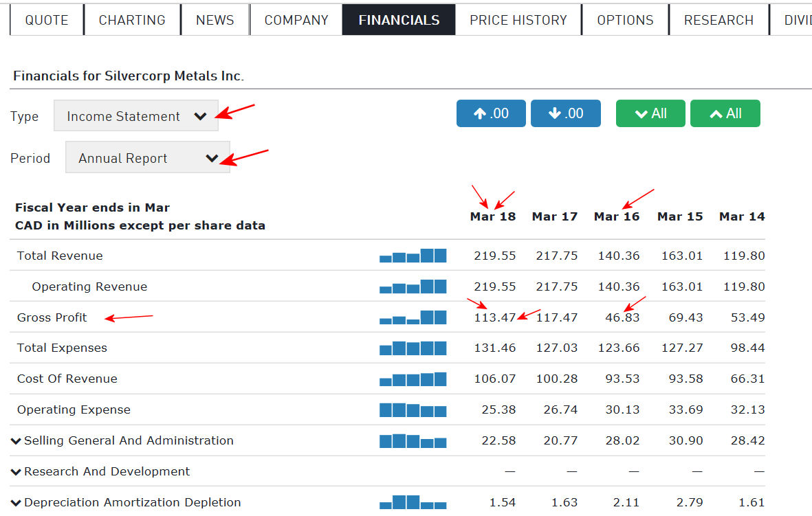
Task: Open the Period Annual Report dropdown
Action: coord(148,158)
